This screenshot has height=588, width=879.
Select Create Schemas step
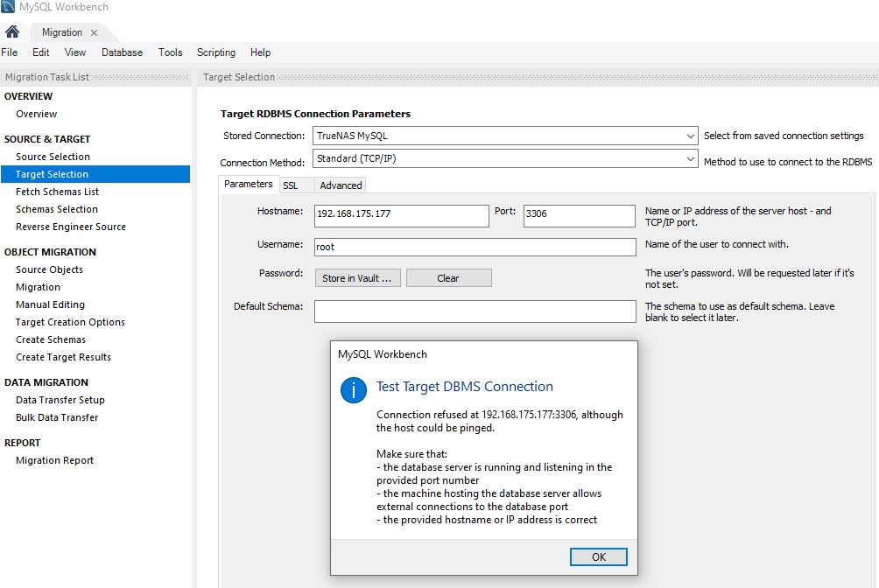tap(51, 339)
